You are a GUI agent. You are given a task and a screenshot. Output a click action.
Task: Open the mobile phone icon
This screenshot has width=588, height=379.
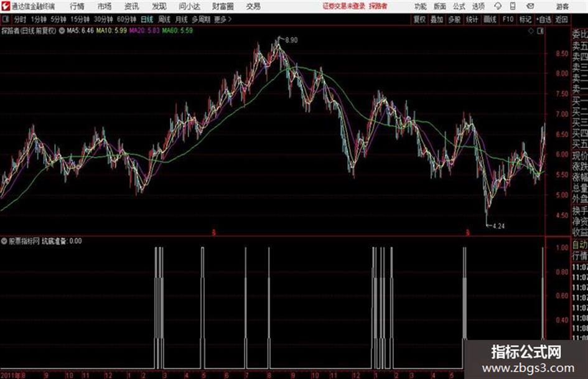tap(513, 6)
